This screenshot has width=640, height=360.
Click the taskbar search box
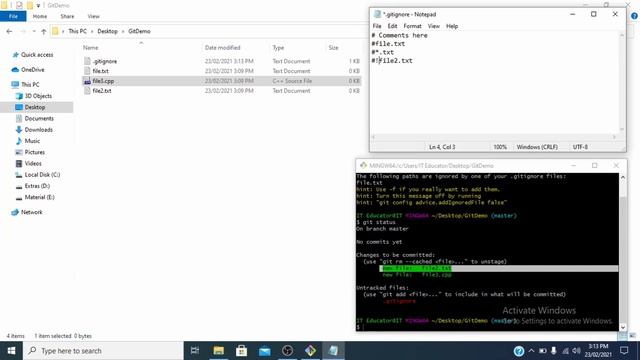(x=103, y=351)
